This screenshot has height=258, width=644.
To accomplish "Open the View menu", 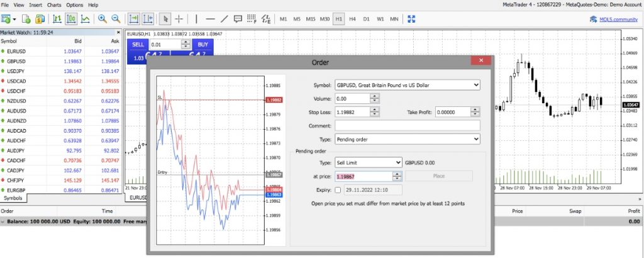I will click(19, 5).
